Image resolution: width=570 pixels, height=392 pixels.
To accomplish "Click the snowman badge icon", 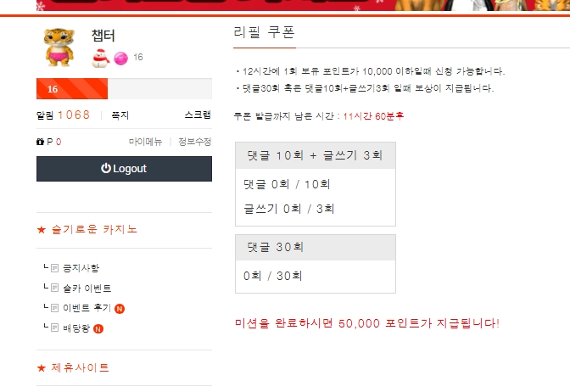I will coord(98,58).
